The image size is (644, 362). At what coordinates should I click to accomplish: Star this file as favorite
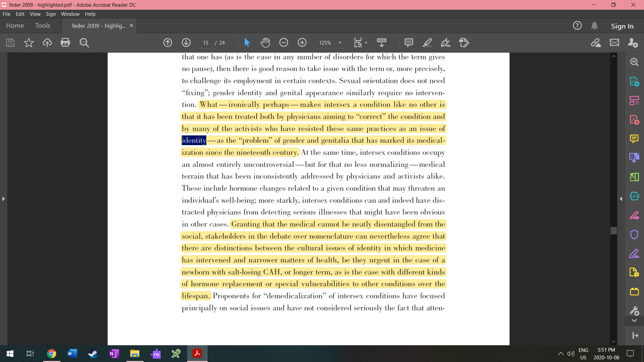(x=29, y=43)
